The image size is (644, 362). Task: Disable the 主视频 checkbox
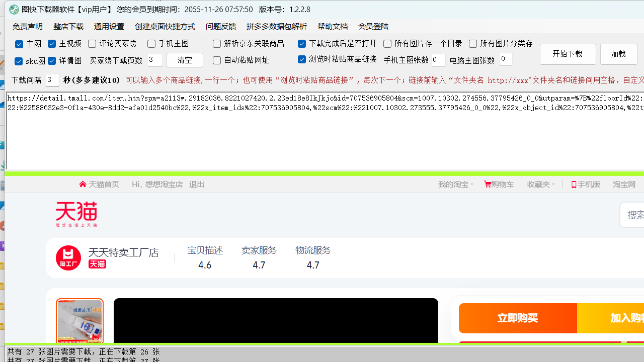pos(52,44)
